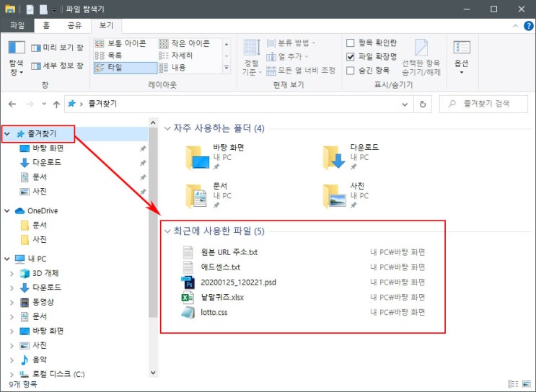536x392 pixels.
Task: Switch to the Home (홈) tab
Action: [46, 25]
